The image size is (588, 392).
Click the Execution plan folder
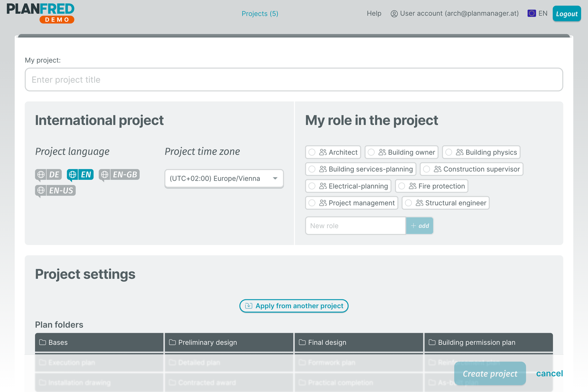pyautogui.click(x=99, y=363)
